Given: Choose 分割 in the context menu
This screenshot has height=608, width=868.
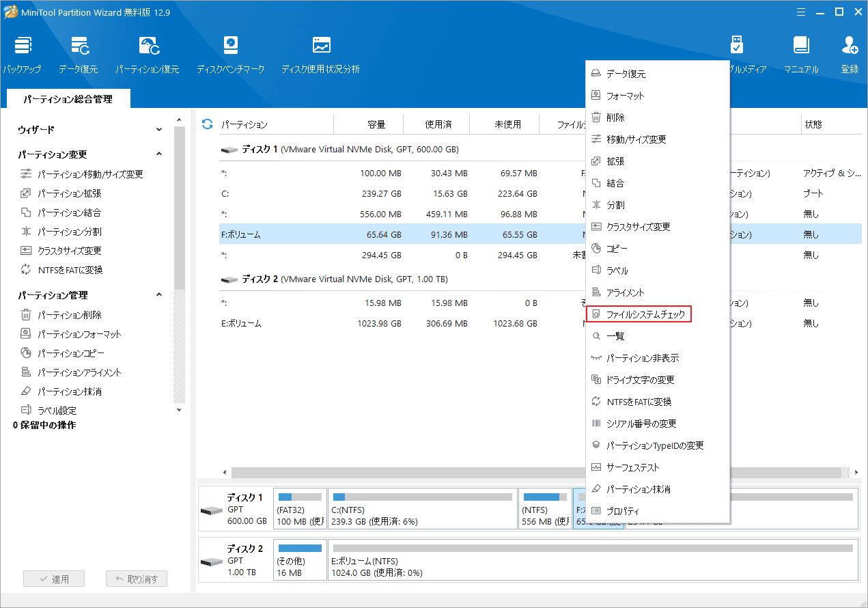Looking at the screenshot, I should [x=658, y=205].
